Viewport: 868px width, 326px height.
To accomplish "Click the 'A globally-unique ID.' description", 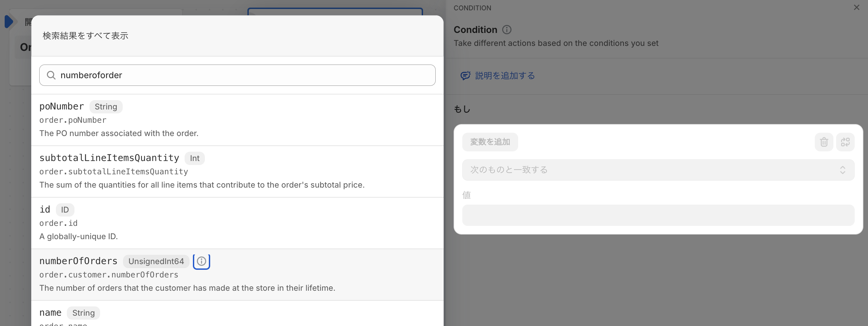I will [78, 236].
